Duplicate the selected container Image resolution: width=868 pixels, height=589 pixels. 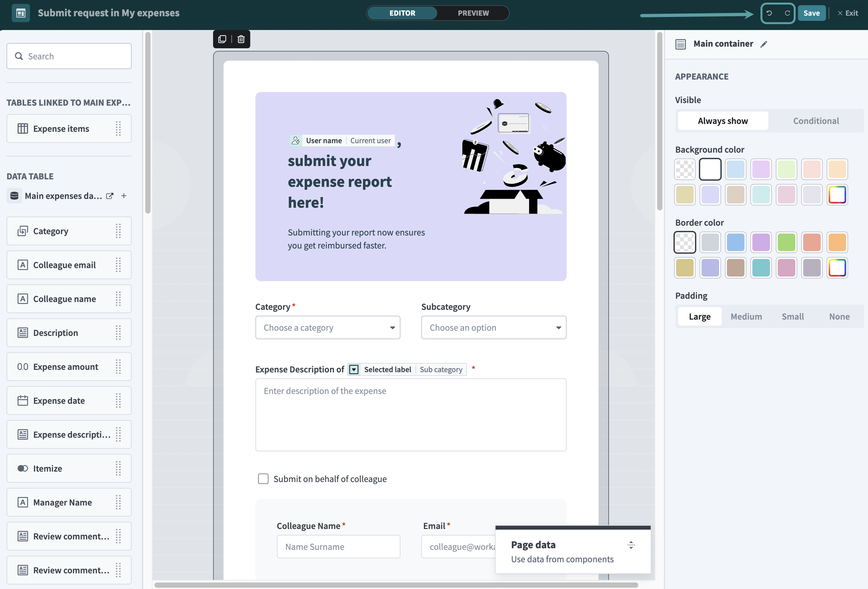coord(222,39)
